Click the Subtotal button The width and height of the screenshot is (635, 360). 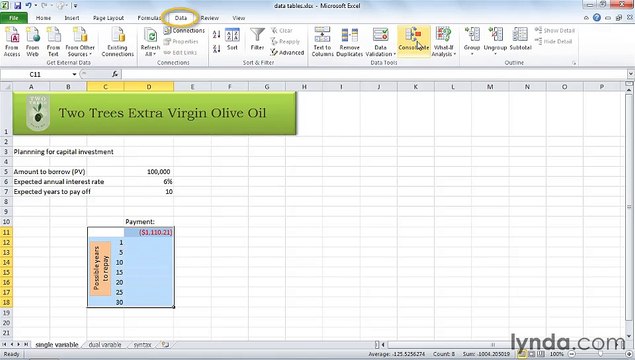pos(520,39)
